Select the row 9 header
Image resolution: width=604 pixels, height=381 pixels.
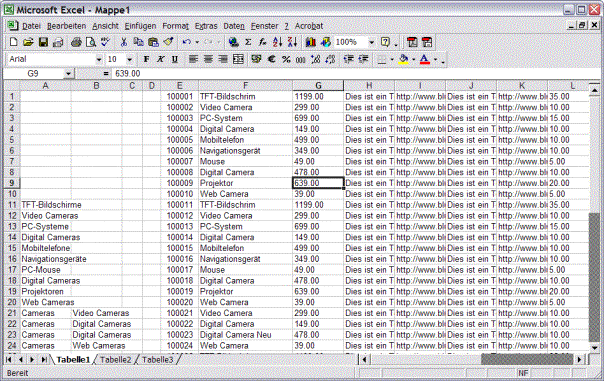(12, 183)
